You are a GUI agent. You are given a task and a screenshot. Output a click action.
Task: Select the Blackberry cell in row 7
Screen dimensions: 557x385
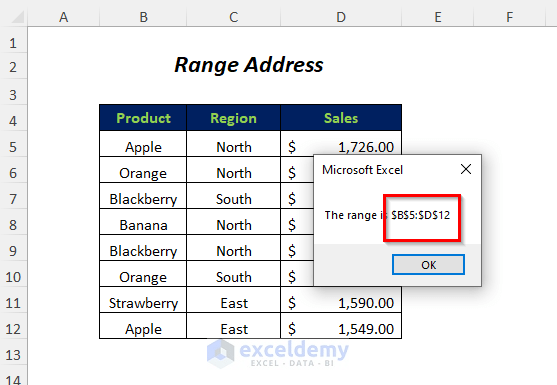pos(143,196)
